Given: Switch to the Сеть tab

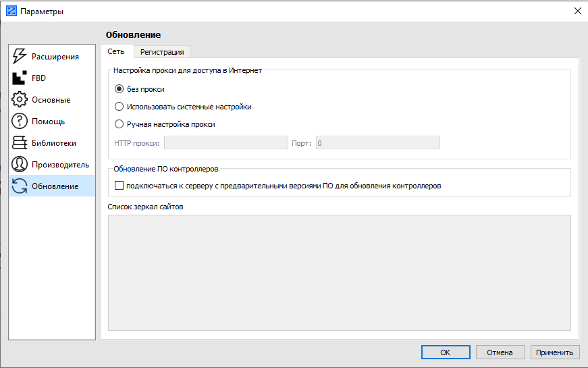Looking at the screenshot, I should (116, 51).
